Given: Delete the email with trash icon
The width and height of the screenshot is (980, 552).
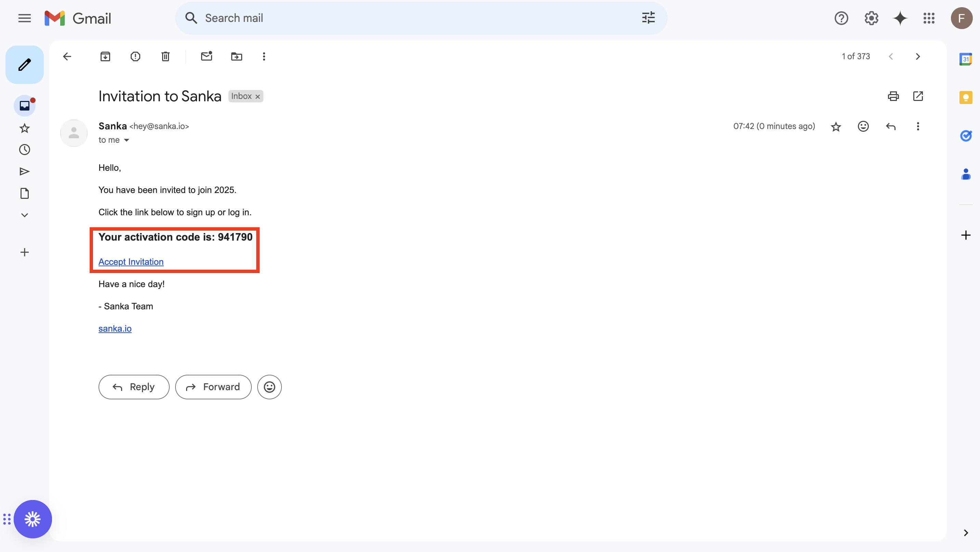Looking at the screenshot, I should point(165,57).
